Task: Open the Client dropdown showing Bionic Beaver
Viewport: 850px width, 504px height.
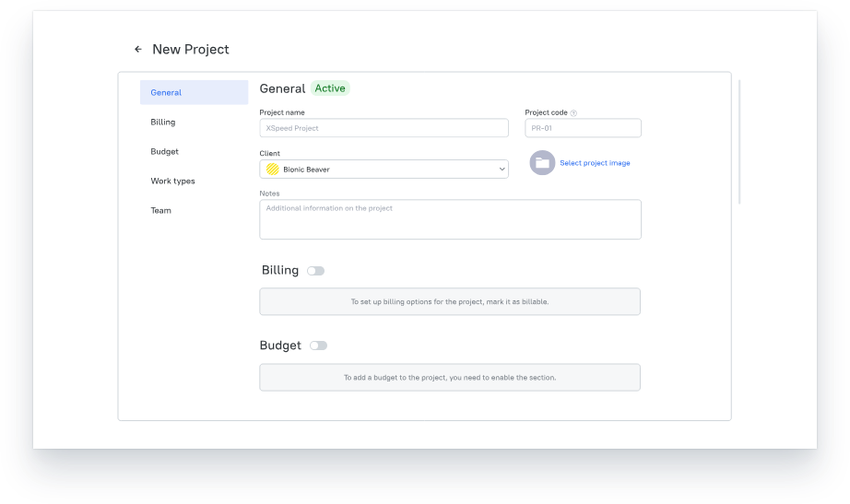Action: (x=384, y=170)
